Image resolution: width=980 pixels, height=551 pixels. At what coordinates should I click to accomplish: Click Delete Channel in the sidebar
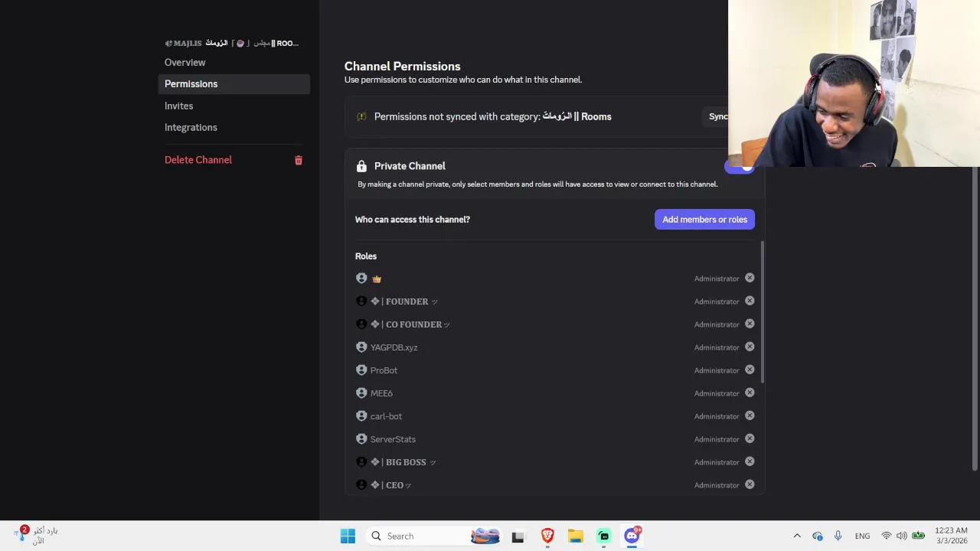tap(234, 160)
